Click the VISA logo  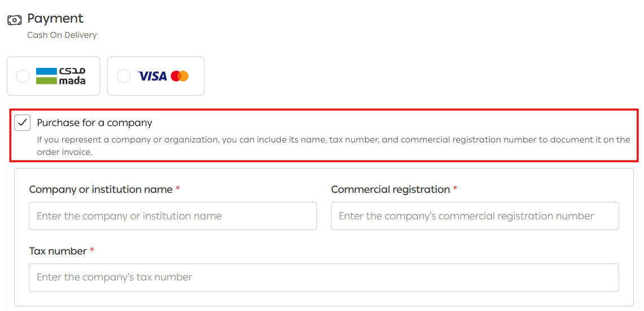[153, 76]
